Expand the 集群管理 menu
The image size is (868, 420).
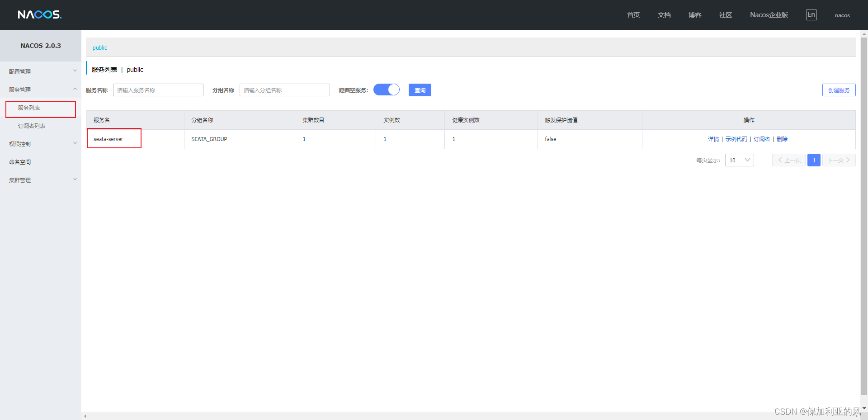coord(41,180)
